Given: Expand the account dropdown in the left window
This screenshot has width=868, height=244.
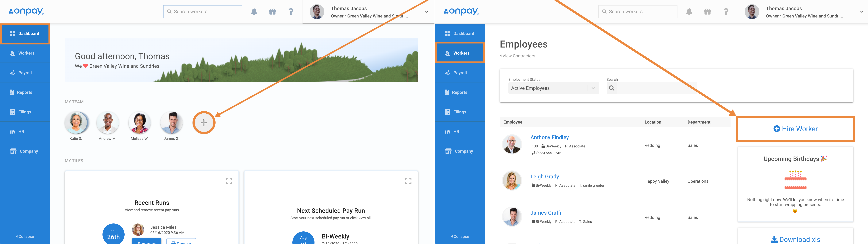Looking at the screenshot, I should coord(427,12).
